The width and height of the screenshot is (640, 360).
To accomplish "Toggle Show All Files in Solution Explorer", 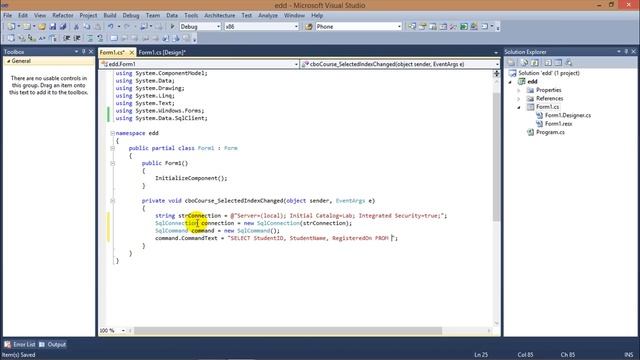I will point(524,62).
